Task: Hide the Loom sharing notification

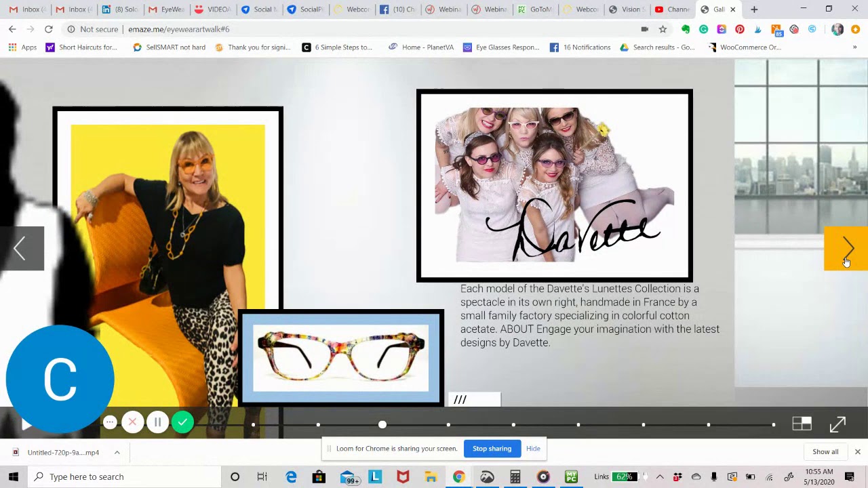Action: [533, 449]
